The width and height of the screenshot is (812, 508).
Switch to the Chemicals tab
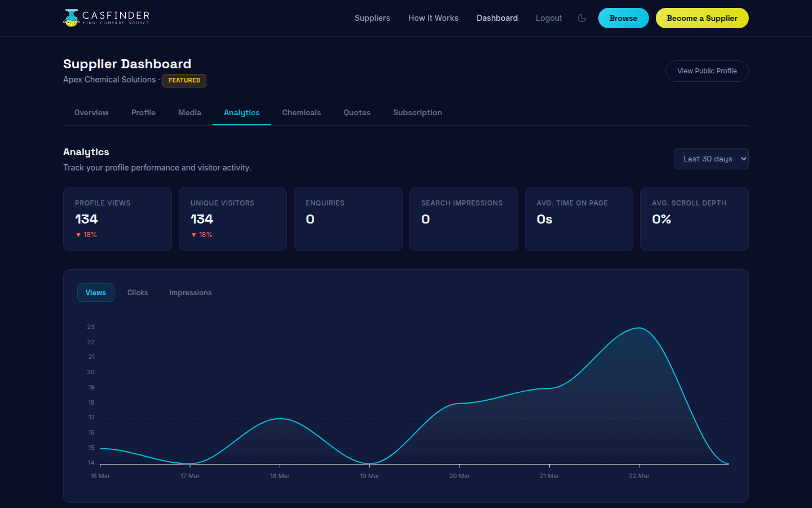pyautogui.click(x=301, y=112)
